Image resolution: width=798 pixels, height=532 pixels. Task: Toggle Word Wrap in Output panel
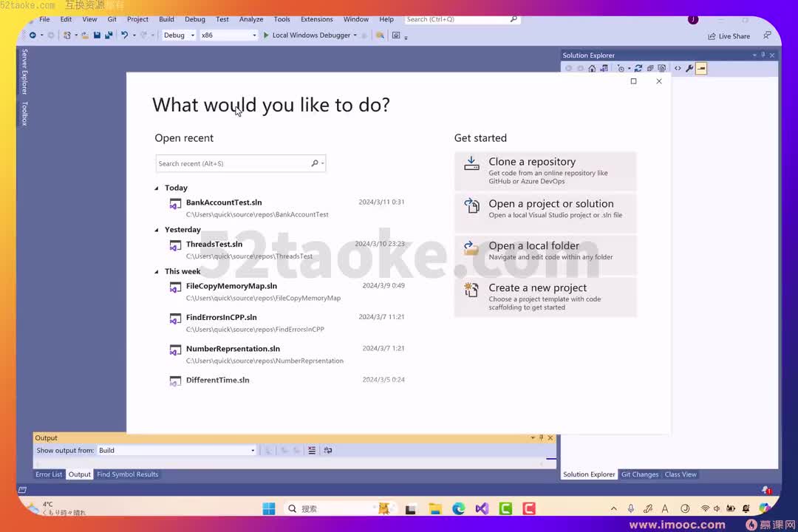point(328,451)
